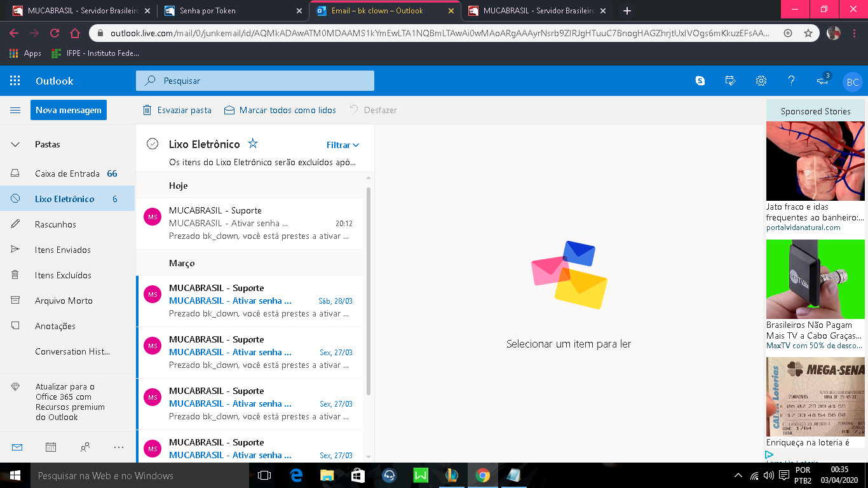Image resolution: width=868 pixels, height=488 pixels.
Task: Toggle the select-all circle beside Lixo Eletrônico
Action: (153, 144)
